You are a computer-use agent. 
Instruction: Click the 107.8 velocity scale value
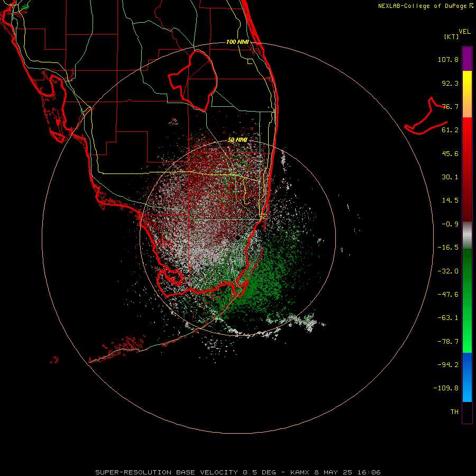click(x=448, y=59)
